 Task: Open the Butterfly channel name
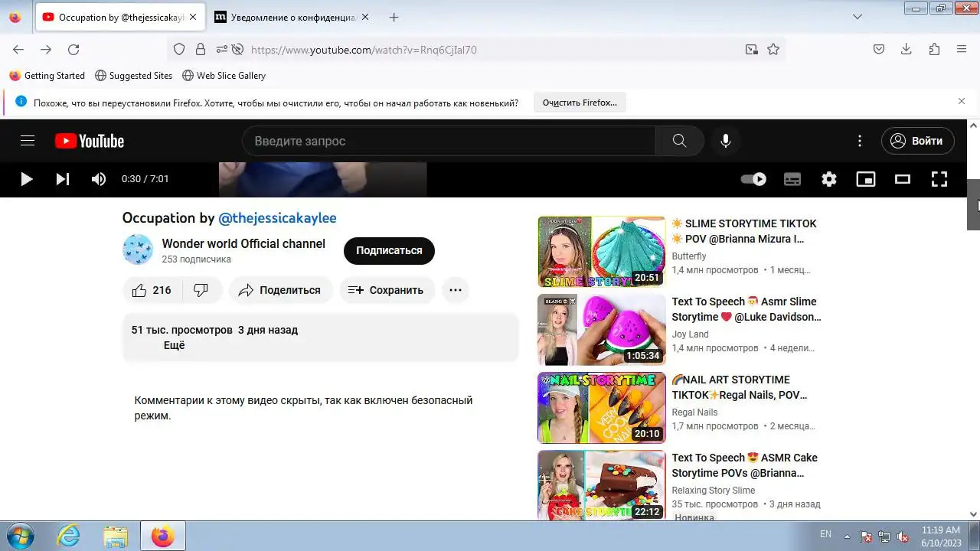(x=689, y=256)
